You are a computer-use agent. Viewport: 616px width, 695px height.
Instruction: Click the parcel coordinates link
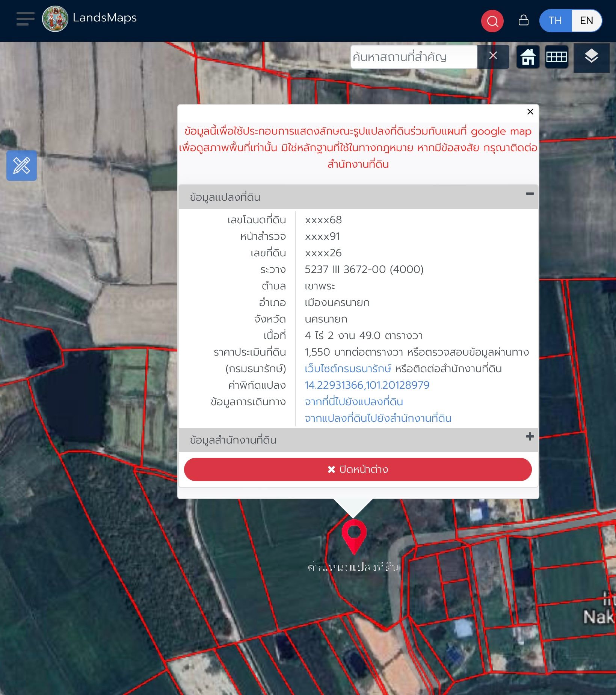pyautogui.click(x=367, y=385)
